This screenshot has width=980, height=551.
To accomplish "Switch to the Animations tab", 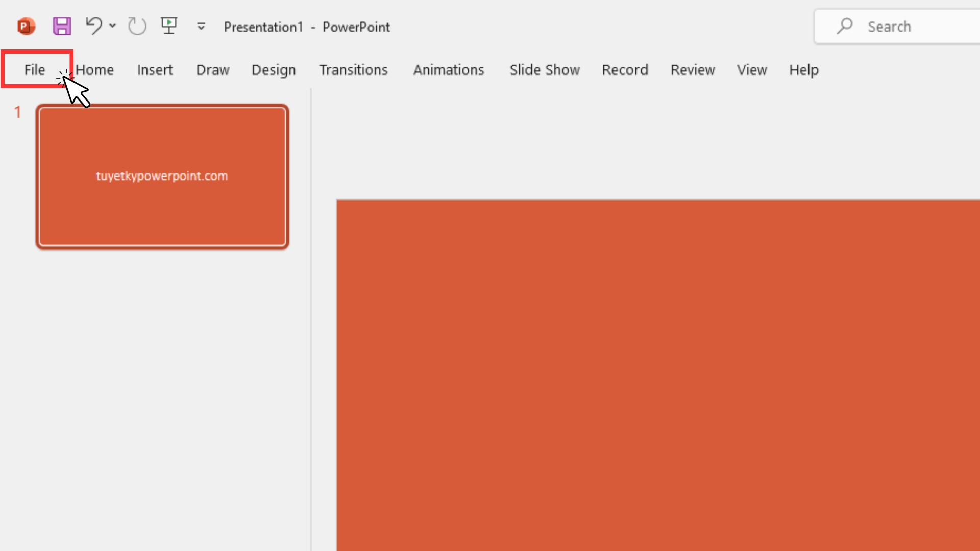I will click(448, 70).
